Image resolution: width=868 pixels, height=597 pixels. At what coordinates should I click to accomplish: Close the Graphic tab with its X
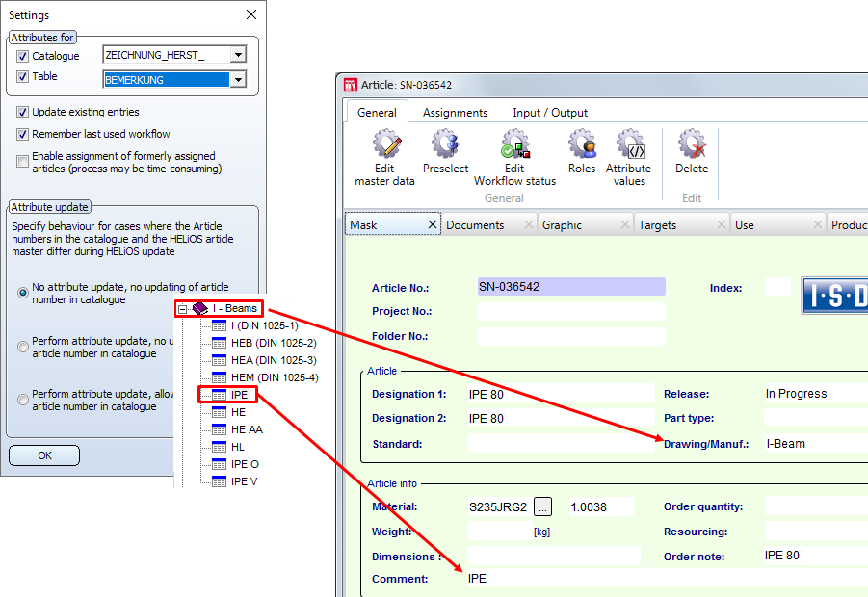click(x=625, y=224)
